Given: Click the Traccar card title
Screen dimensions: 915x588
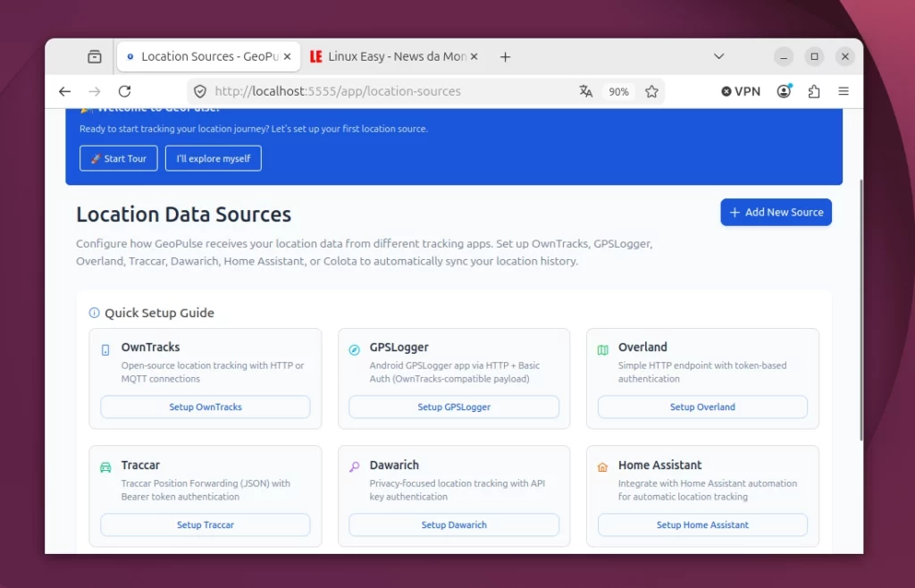Looking at the screenshot, I should (x=140, y=465).
